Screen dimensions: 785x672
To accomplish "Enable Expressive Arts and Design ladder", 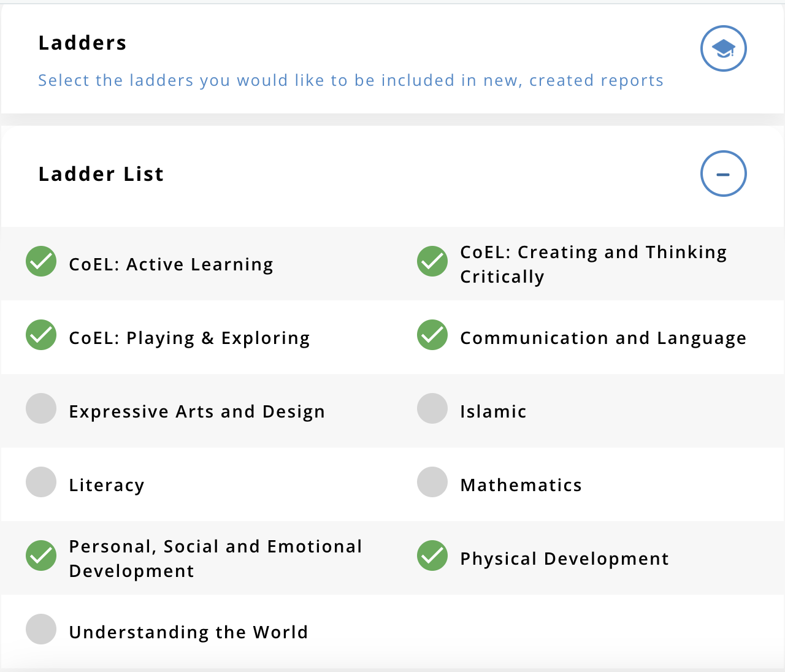I will point(41,408).
